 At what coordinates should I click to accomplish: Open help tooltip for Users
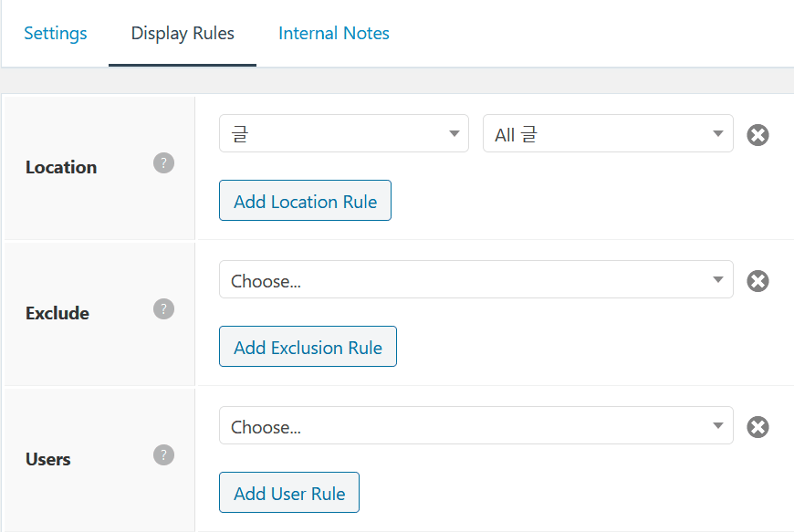coord(163,455)
